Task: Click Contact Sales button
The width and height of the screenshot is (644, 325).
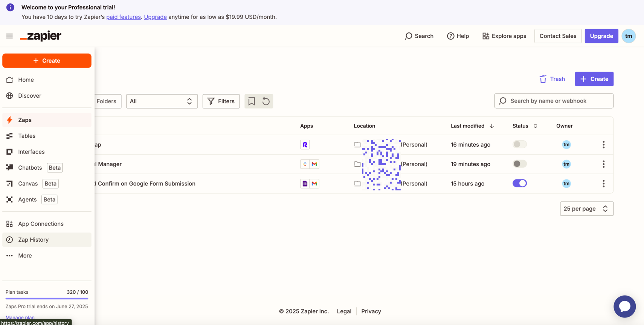Action: pos(558,36)
